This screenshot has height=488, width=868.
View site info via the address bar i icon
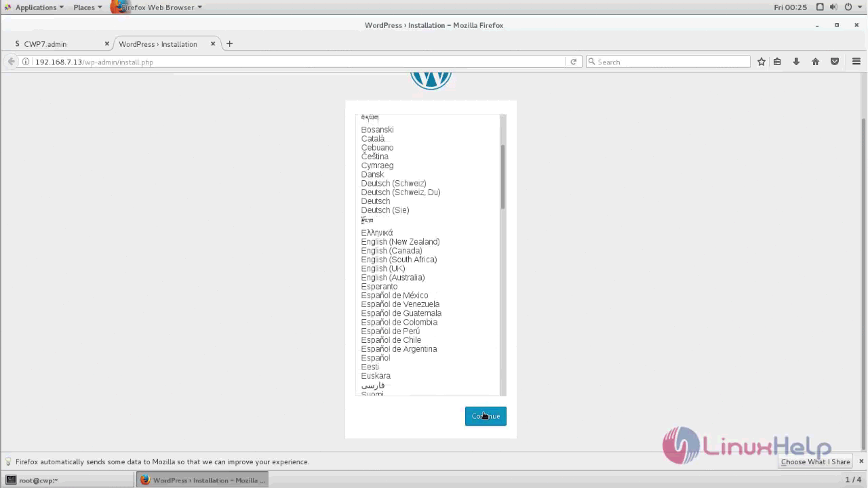point(26,62)
